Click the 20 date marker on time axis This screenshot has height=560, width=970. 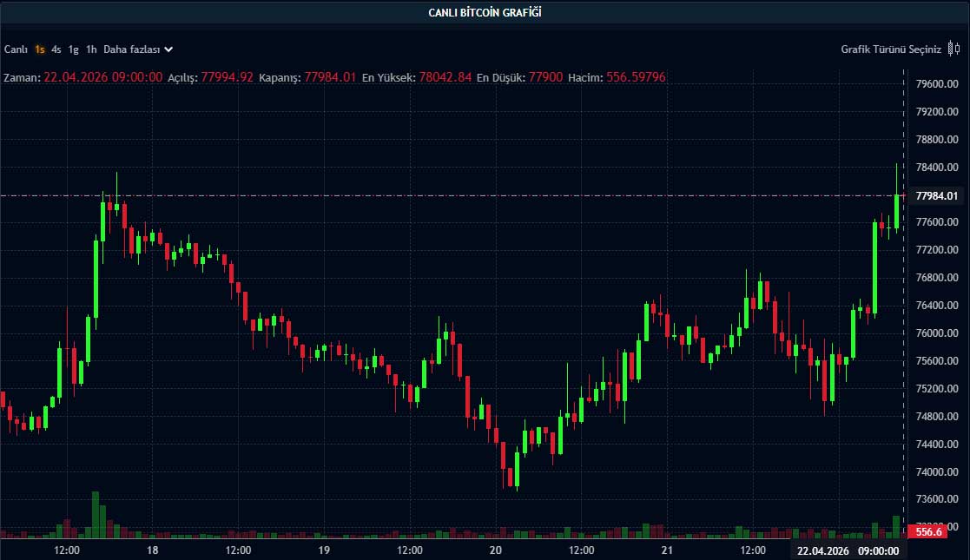tap(495, 550)
